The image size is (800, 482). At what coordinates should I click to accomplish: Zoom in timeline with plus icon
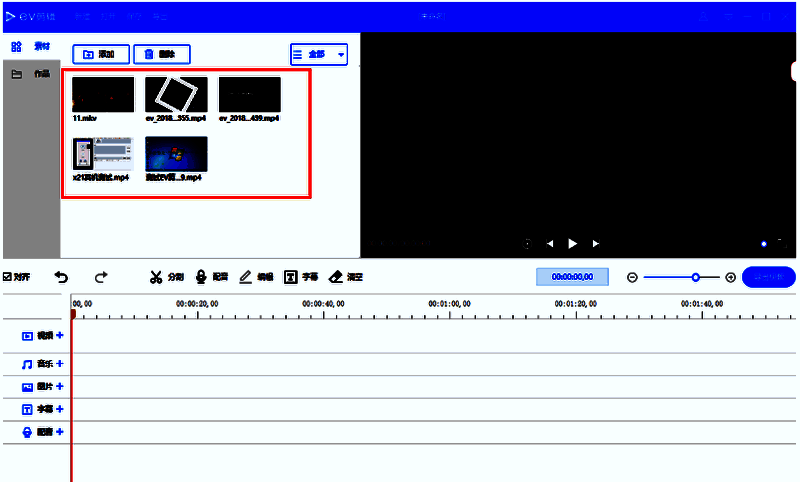pos(730,278)
